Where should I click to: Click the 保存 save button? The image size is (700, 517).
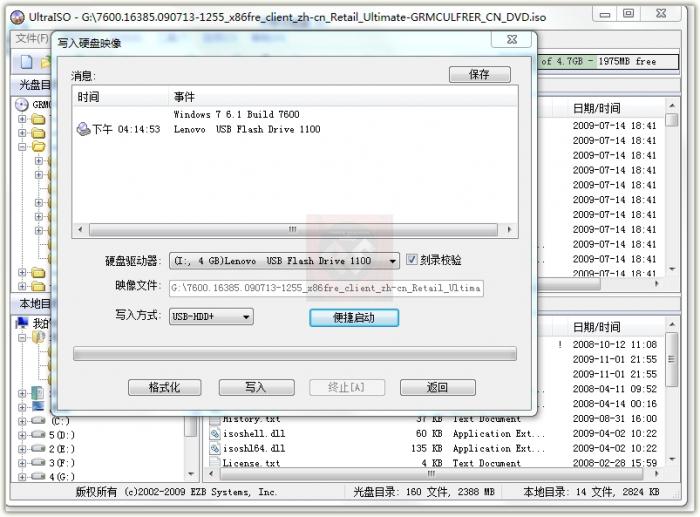pos(479,74)
